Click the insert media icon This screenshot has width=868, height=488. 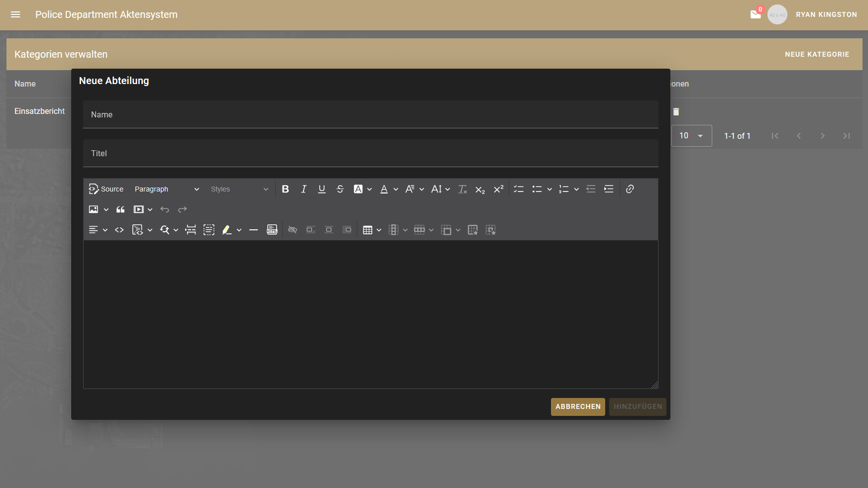[138, 209]
